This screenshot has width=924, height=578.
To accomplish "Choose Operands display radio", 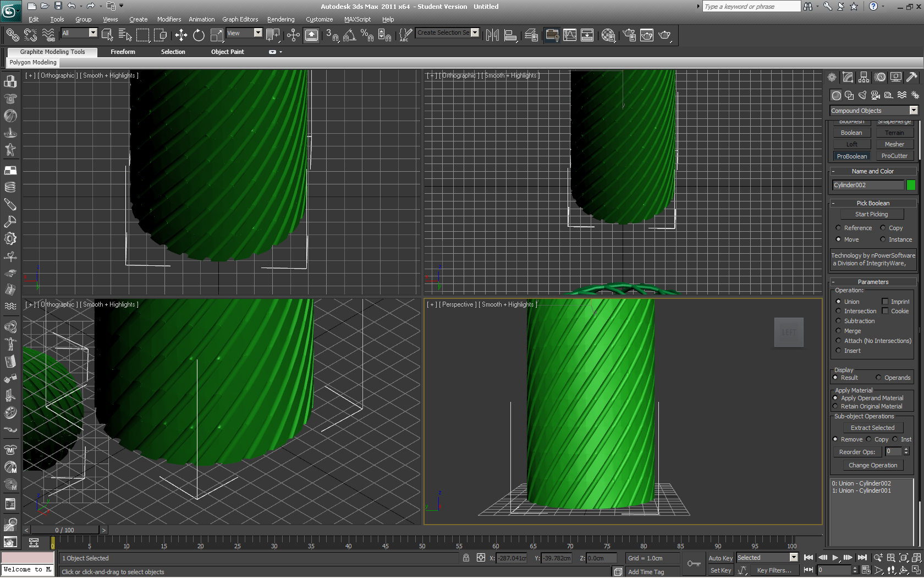I will [x=878, y=378].
